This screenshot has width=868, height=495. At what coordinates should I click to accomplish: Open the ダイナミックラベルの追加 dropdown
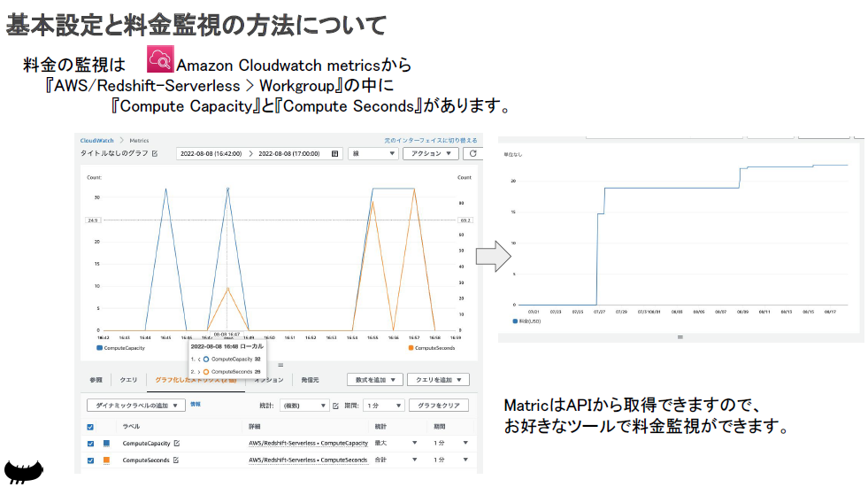click(x=135, y=406)
